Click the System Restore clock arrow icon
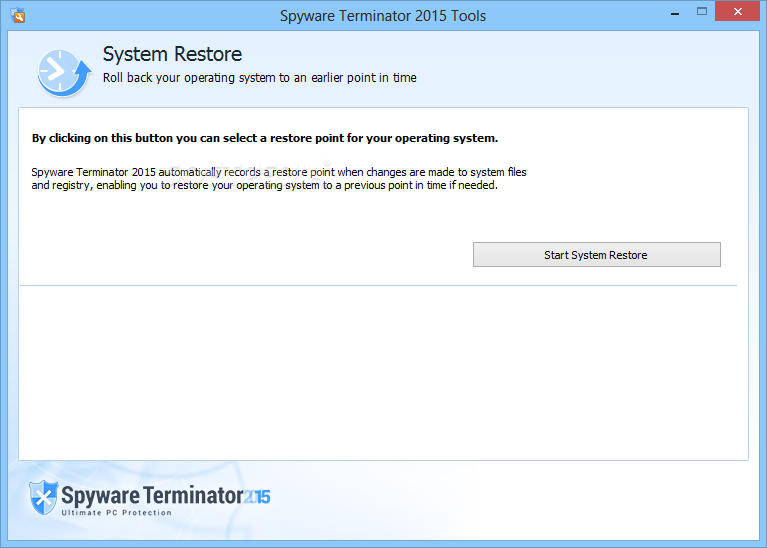This screenshot has width=767, height=548. [x=65, y=72]
